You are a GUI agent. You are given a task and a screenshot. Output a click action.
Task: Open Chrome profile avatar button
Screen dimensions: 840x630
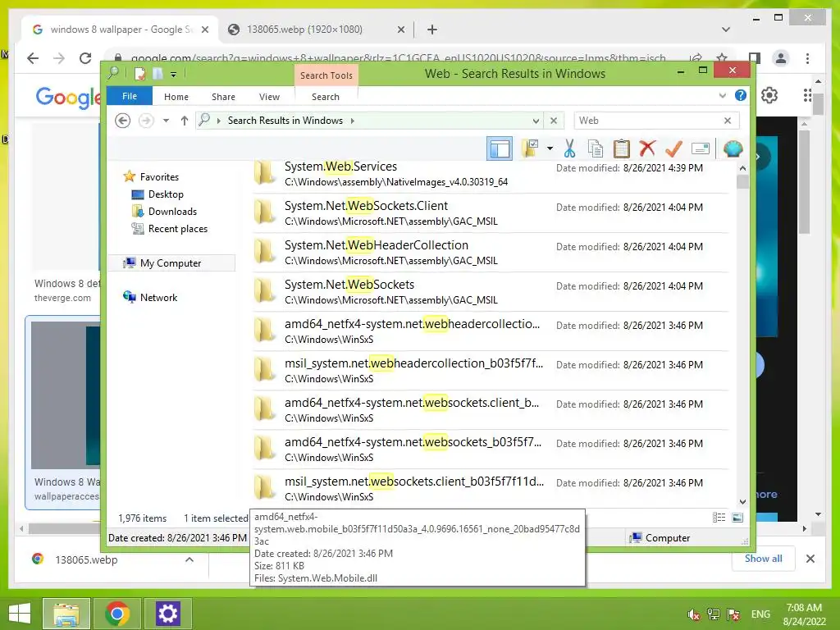(x=781, y=58)
